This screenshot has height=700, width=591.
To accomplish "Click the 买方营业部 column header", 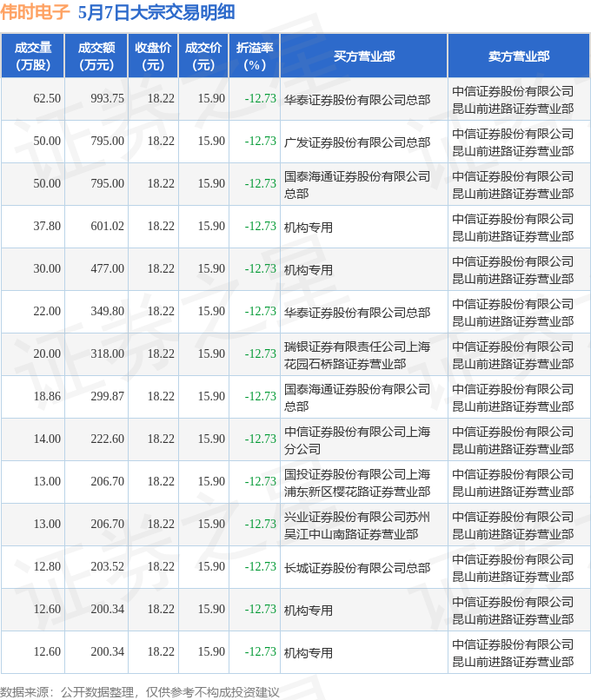I will [364, 56].
